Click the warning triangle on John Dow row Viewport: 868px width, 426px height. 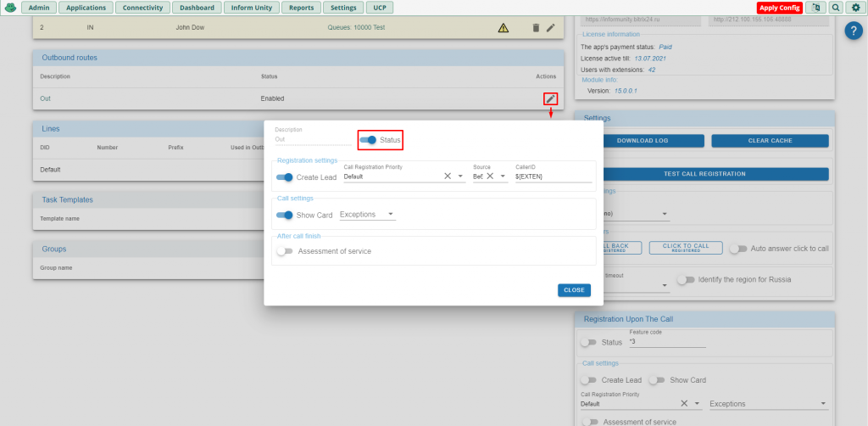504,28
